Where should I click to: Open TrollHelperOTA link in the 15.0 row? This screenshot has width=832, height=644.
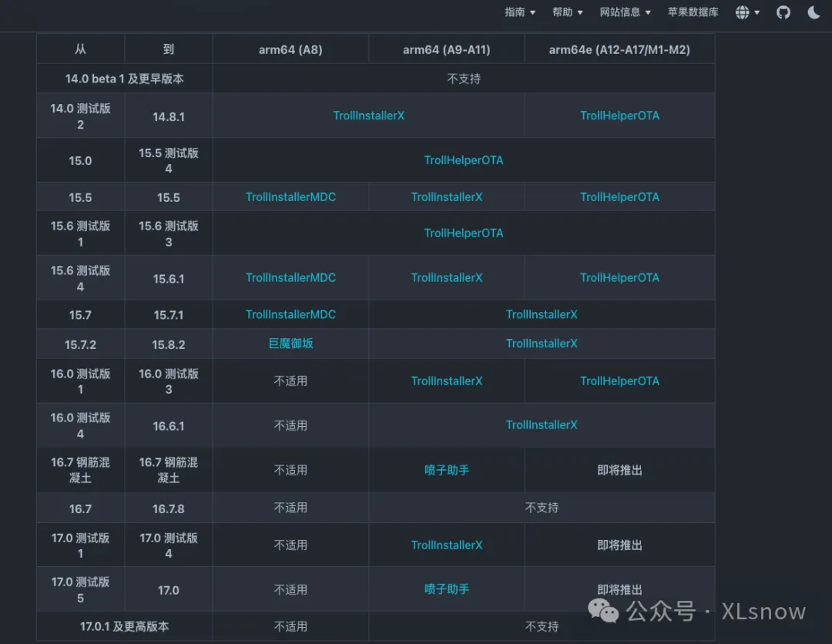[464, 160]
